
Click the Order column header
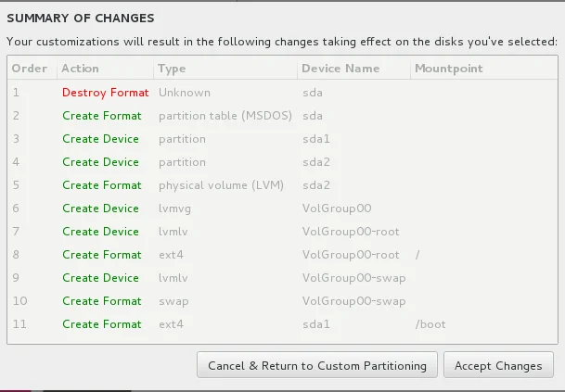coord(28,69)
